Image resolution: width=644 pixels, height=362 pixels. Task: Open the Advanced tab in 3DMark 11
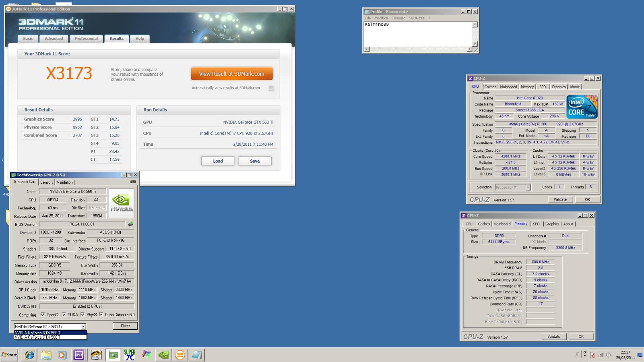pyautogui.click(x=54, y=39)
